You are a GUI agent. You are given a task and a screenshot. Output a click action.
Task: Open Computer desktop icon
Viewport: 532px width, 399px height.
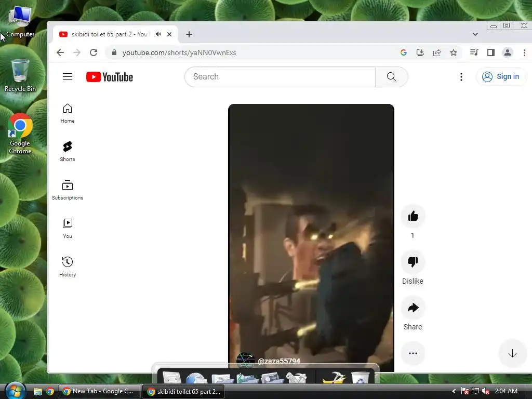click(20, 22)
